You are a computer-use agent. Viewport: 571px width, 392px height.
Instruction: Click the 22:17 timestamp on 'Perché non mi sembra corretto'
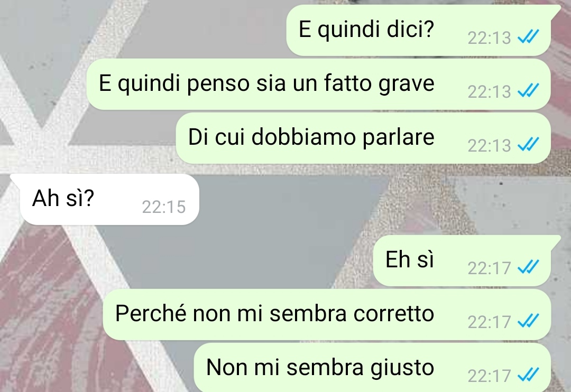pos(490,322)
